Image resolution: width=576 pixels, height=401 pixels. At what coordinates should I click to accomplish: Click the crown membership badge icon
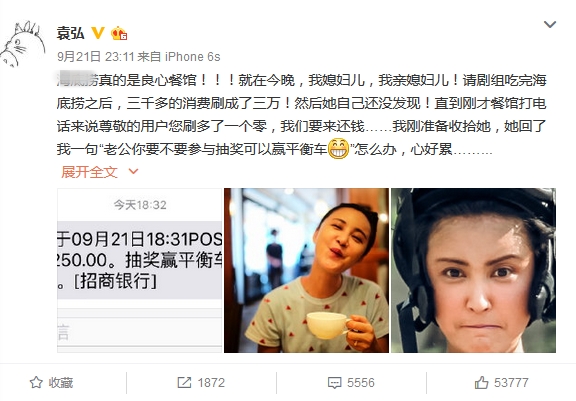click(119, 33)
